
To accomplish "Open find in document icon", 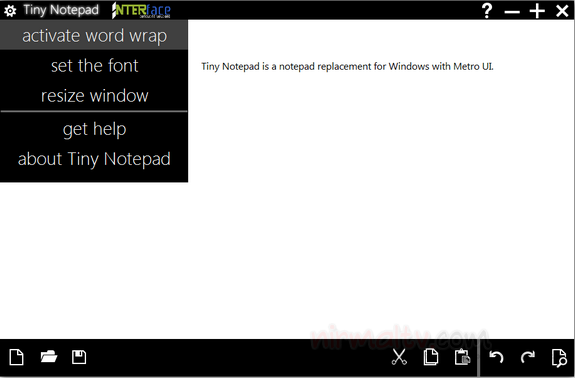I will point(559,357).
